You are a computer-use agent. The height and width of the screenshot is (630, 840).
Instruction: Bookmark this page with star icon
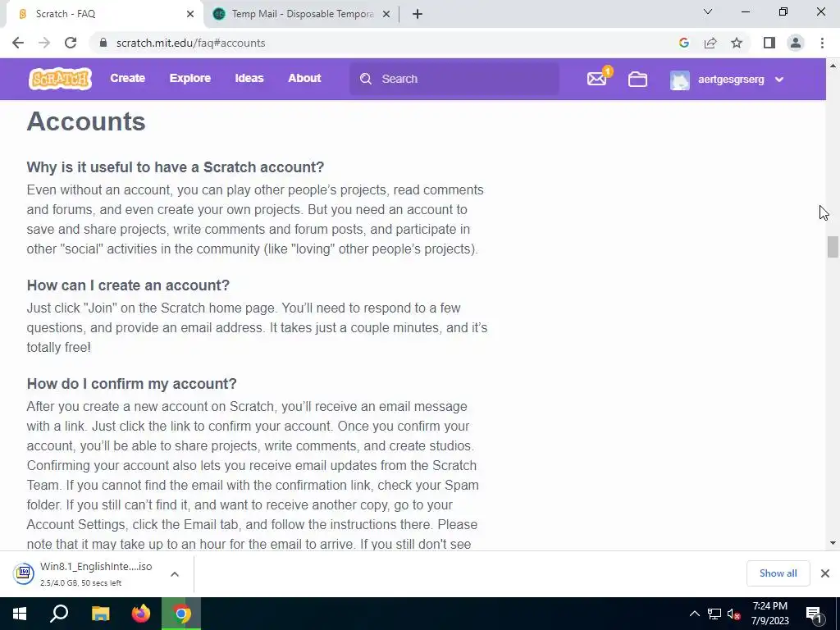(x=737, y=43)
